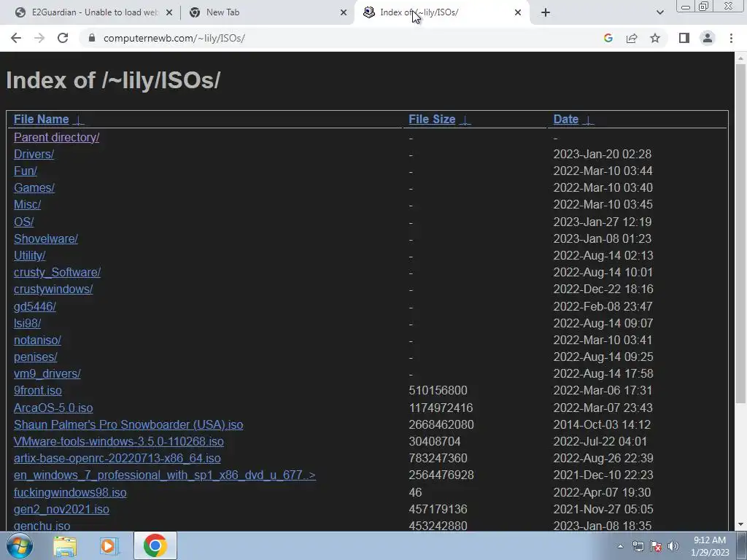
Task: Click the page's vertical scrollbar thumb
Action: tap(740, 233)
